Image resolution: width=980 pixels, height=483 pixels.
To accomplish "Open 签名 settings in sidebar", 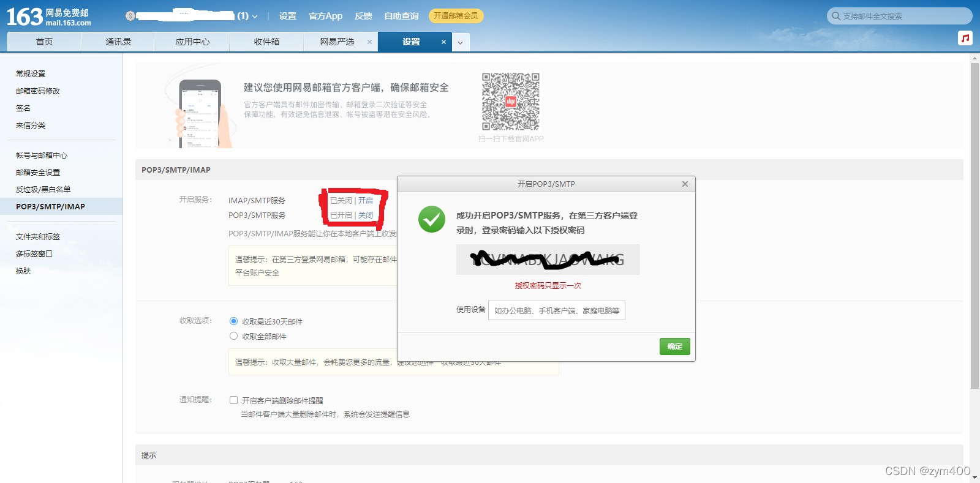I will (x=23, y=108).
